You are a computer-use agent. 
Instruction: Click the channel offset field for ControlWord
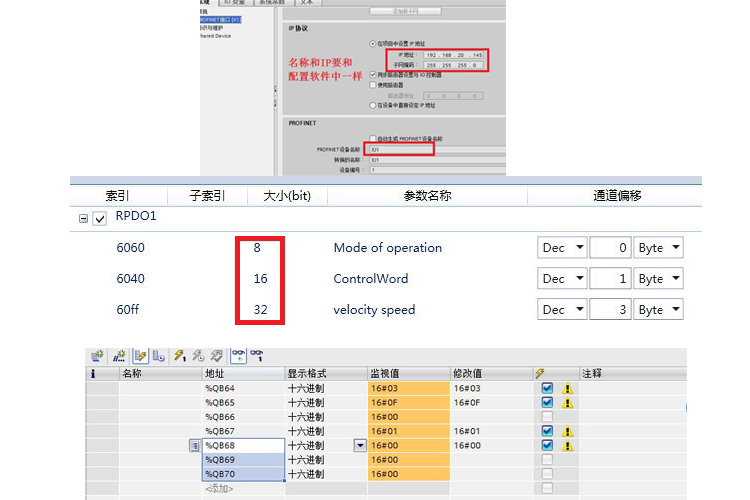(610, 279)
